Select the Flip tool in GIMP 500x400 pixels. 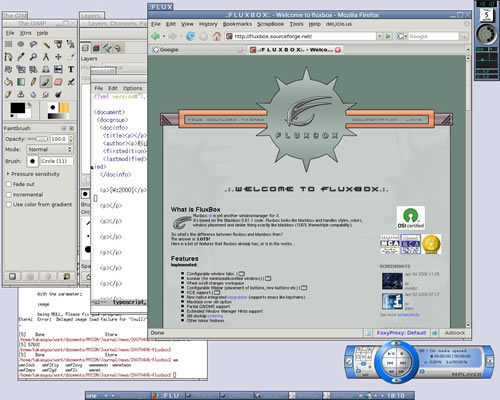(x=58, y=69)
